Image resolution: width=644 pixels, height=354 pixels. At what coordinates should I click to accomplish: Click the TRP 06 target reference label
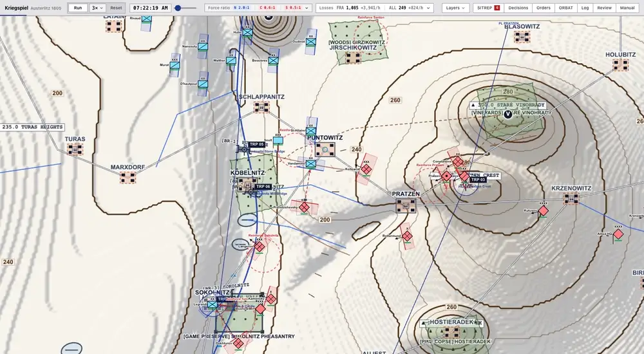coord(263,187)
